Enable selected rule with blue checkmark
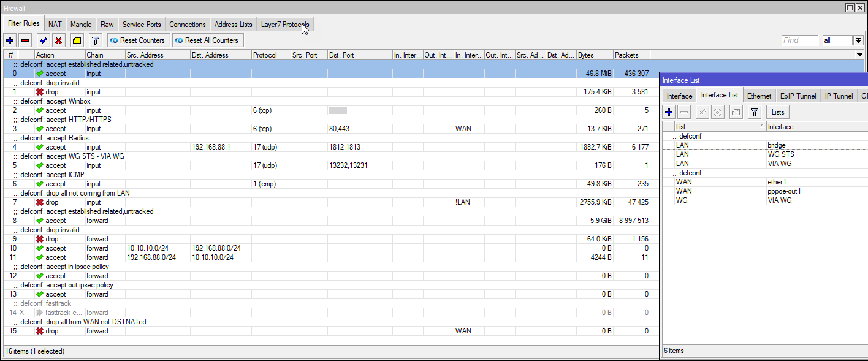868x361 pixels. point(43,40)
